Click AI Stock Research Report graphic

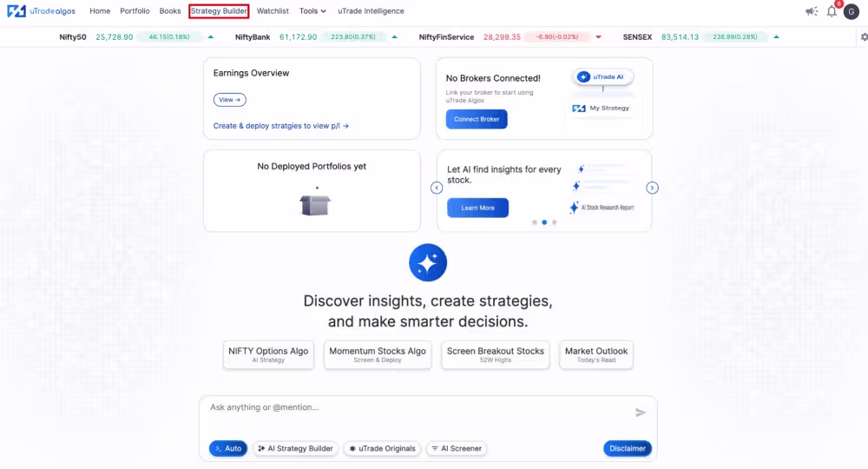pos(602,208)
